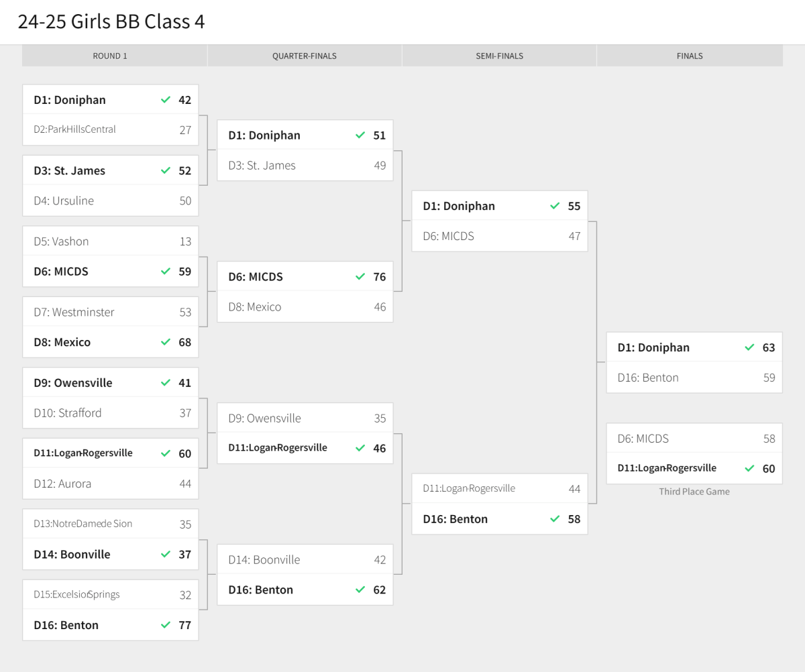The width and height of the screenshot is (805, 672).
Task: Open the D4: Ursuline team entry
Action: (x=64, y=201)
